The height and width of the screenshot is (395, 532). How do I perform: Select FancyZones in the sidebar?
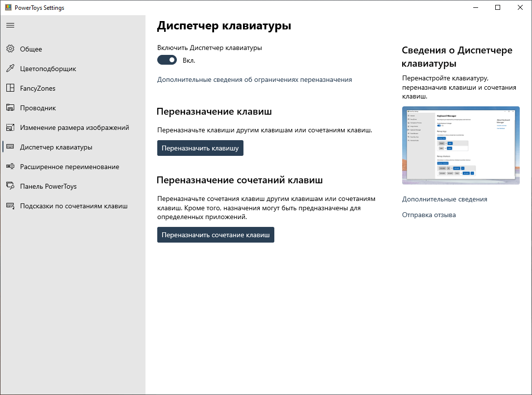tap(73, 88)
